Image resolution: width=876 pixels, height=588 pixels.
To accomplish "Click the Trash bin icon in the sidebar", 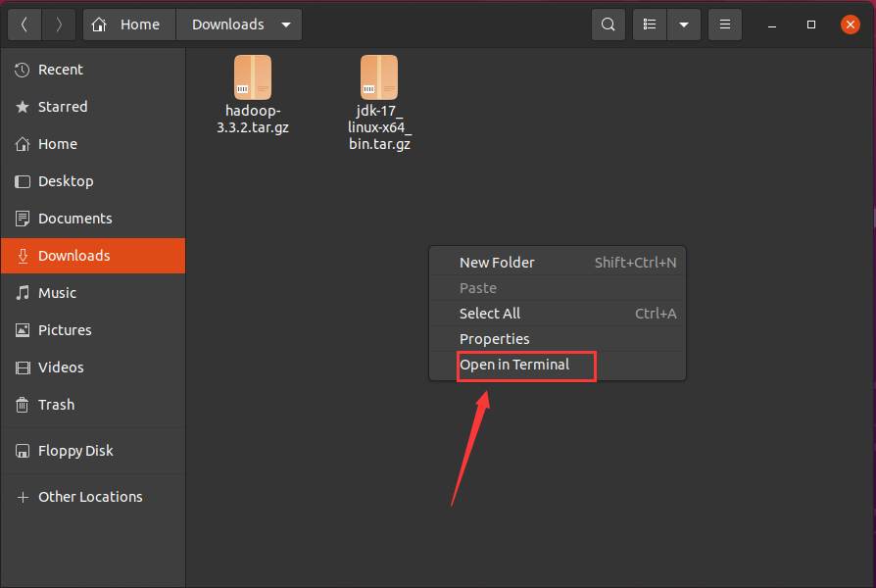I will [23, 405].
